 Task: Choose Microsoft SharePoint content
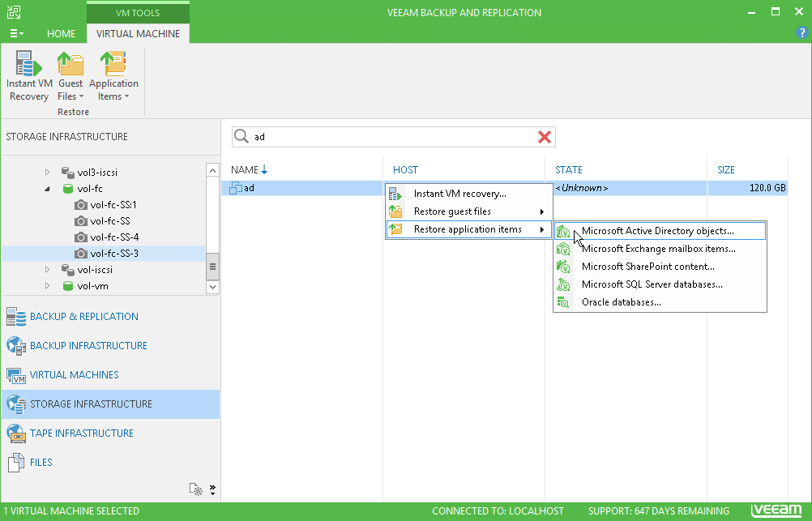pyautogui.click(x=660, y=267)
